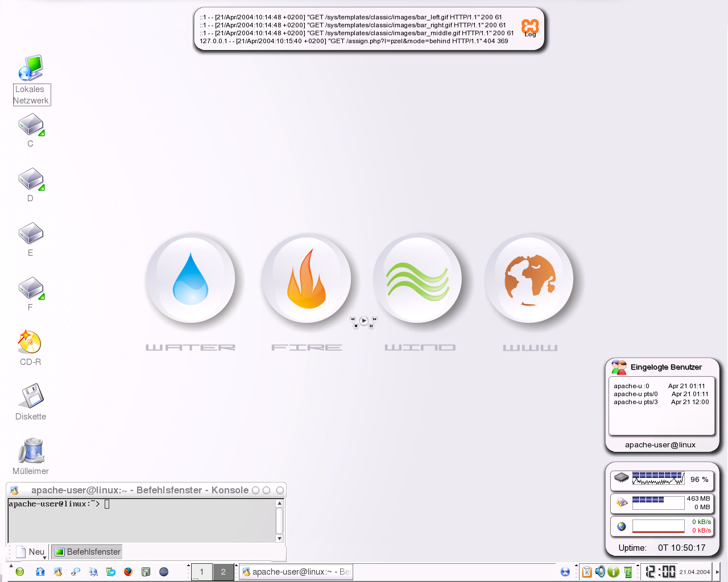Launch Firefox from the taskbar panel
The height and width of the screenshot is (582, 728).
click(x=128, y=572)
